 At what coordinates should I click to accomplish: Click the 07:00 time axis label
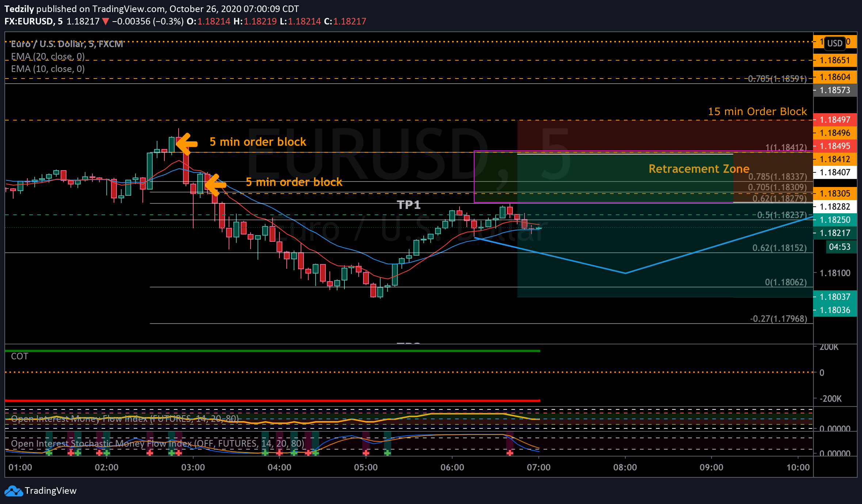(539, 467)
